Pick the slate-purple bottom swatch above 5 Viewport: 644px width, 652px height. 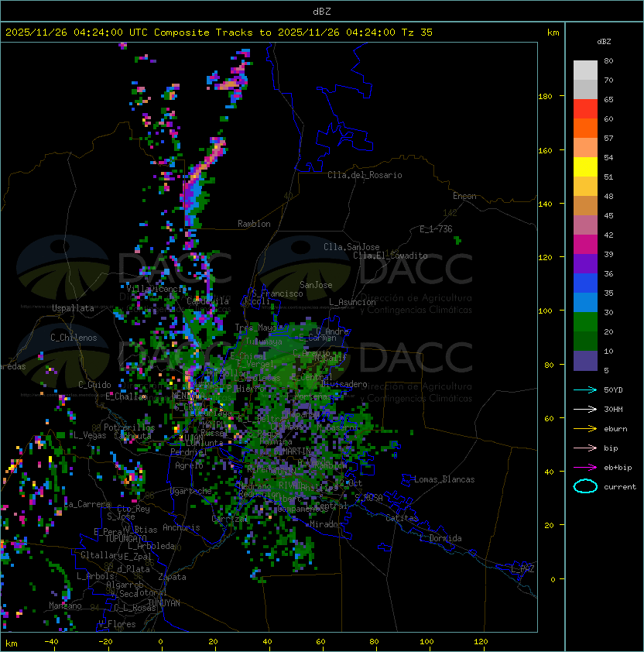pyautogui.click(x=585, y=361)
